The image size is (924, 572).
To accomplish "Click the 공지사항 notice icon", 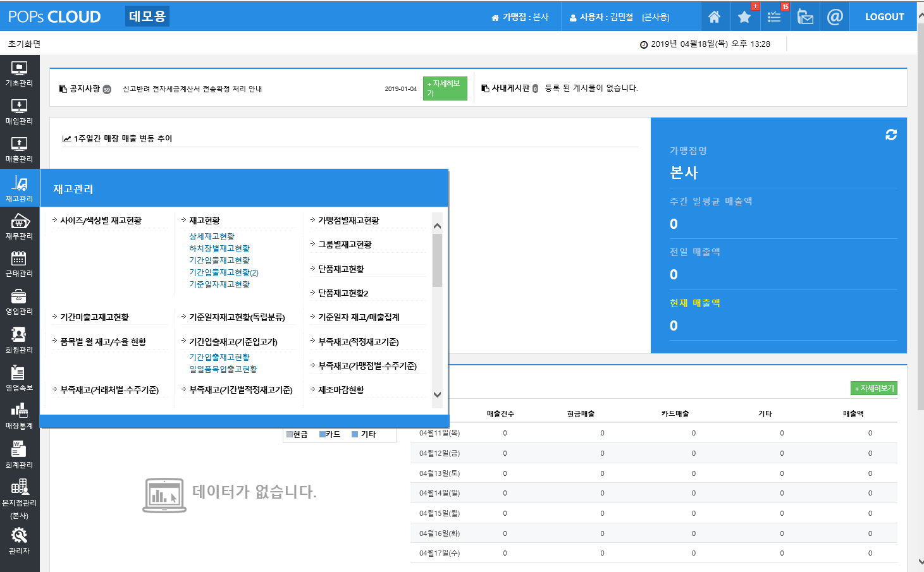I will tap(63, 88).
